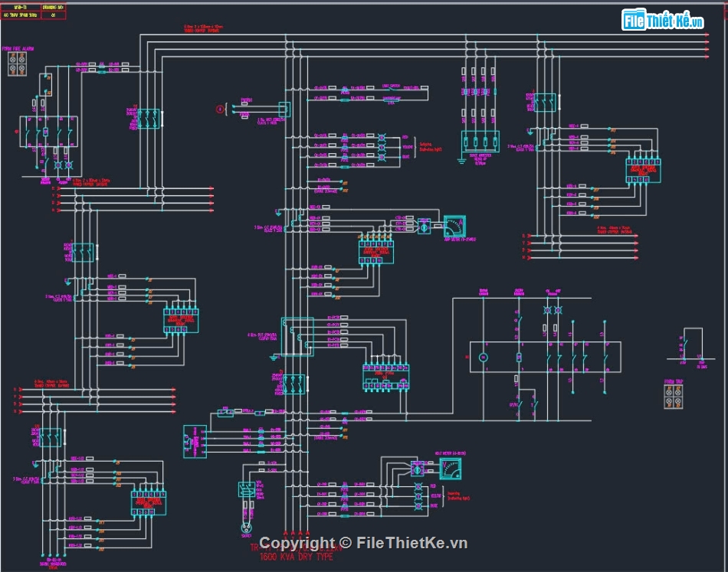Select the FORM FIRE ALARM label
This screenshot has height=572, width=728.
pyautogui.click(x=18, y=49)
